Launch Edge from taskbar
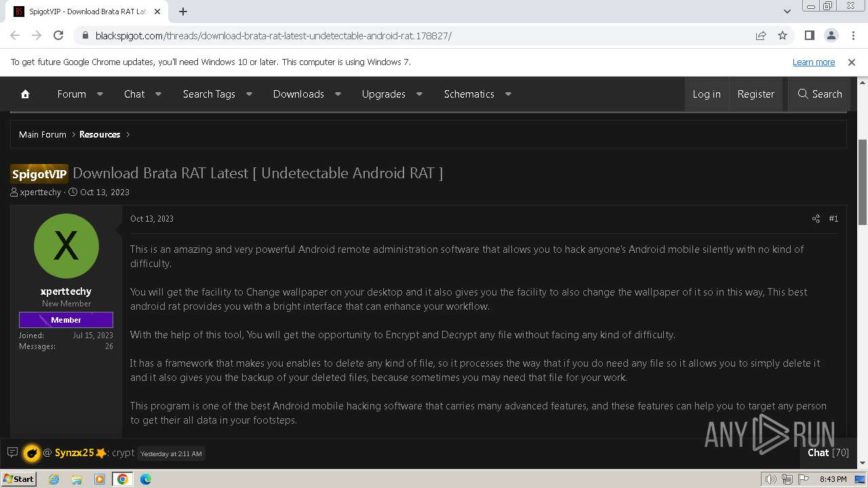The image size is (868, 488). click(x=146, y=479)
